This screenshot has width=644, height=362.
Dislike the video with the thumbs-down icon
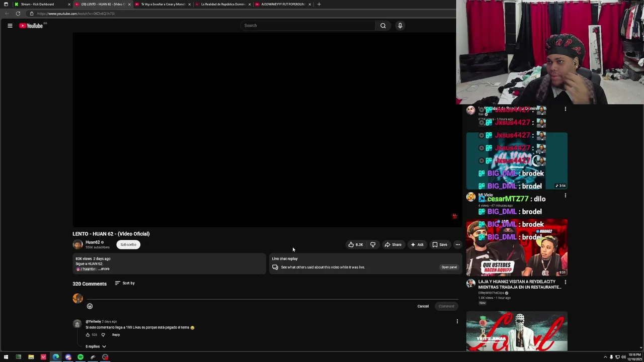[x=373, y=245]
